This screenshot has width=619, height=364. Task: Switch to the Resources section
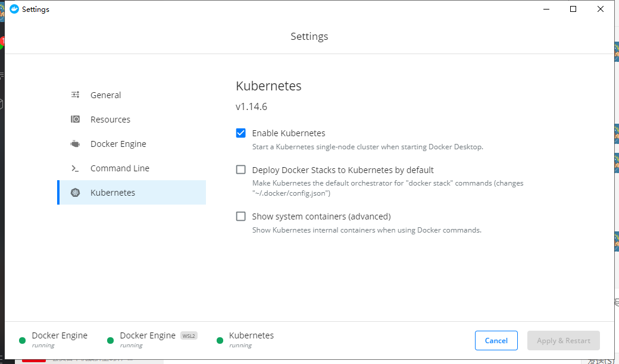110,120
